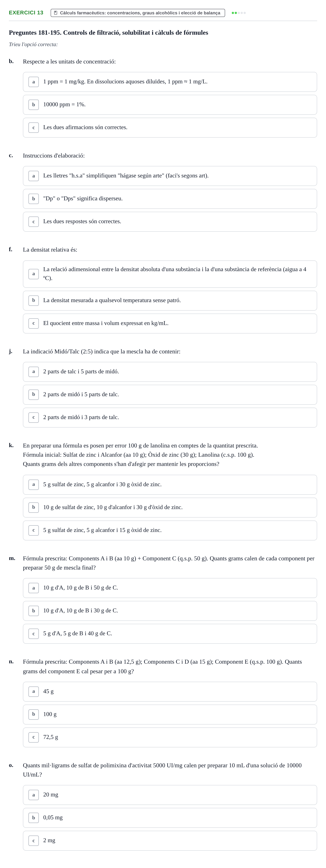Pick the 'h.s.a' hágase según arte answer
This screenshot has height=868, width=326.
coord(170,176)
